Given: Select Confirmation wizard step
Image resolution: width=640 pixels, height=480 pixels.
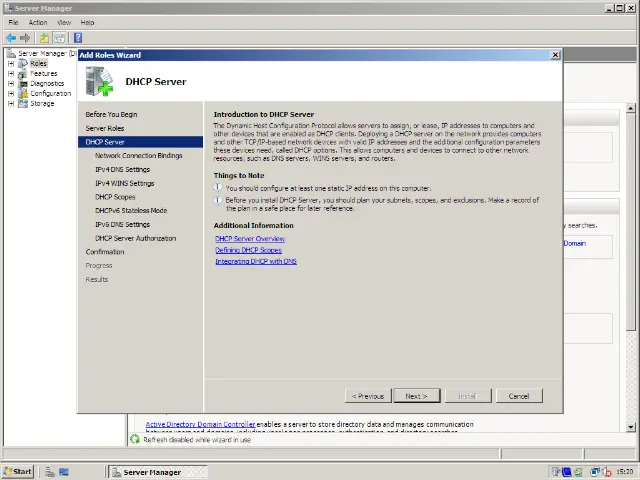Looking at the screenshot, I should tap(105, 252).
